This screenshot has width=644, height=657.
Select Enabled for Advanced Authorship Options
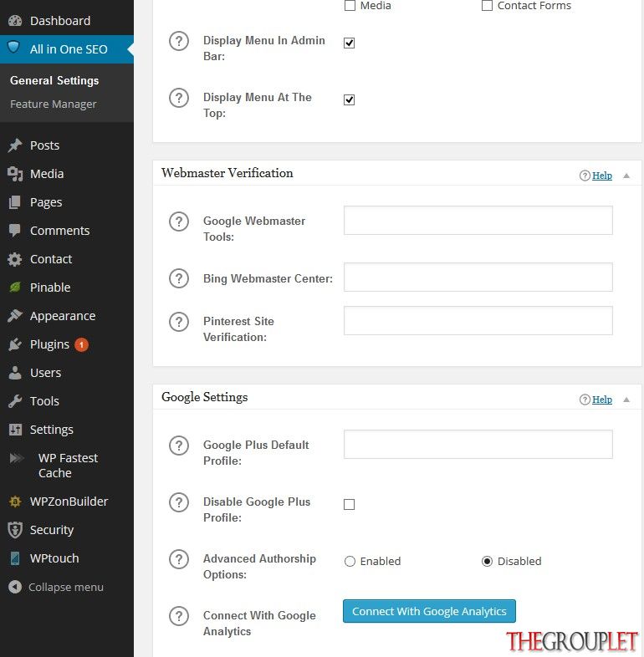pos(350,561)
